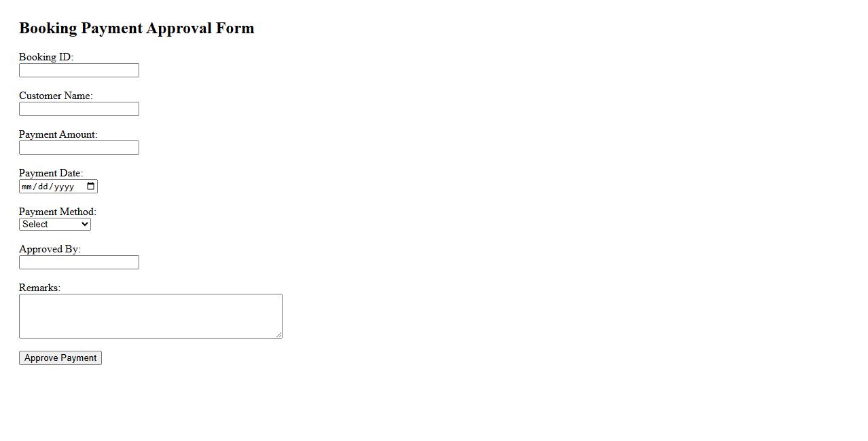Select the day segment of Payment Date
Viewport: 868px width, 441px height.
(x=43, y=187)
